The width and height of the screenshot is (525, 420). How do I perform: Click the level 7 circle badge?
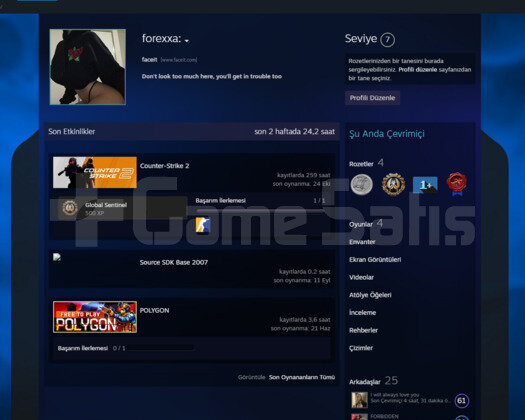pyautogui.click(x=387, y=40)
